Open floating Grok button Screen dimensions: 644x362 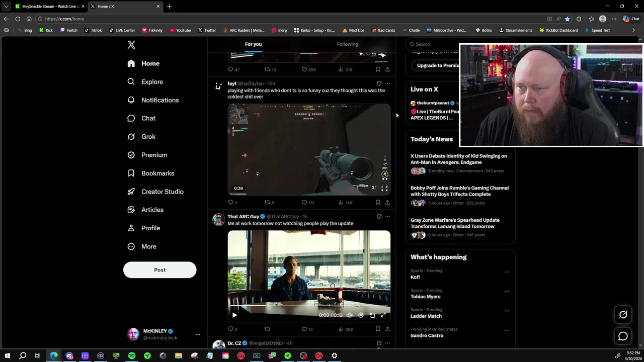[x=623, y=315]
